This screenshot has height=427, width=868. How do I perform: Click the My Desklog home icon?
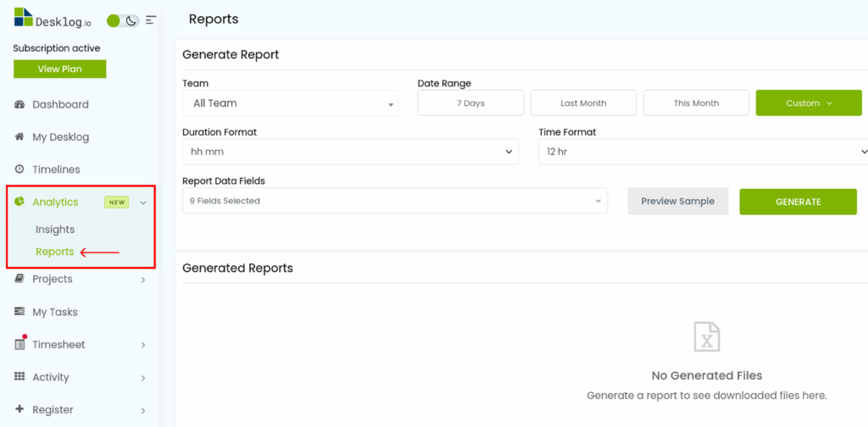coord(19,136)
